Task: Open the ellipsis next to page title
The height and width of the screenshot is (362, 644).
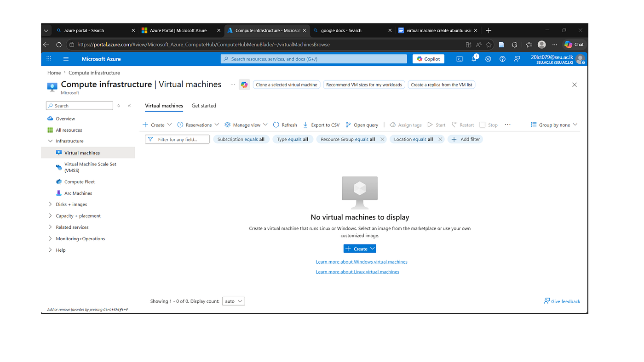Action: click(x=233, y=85)
